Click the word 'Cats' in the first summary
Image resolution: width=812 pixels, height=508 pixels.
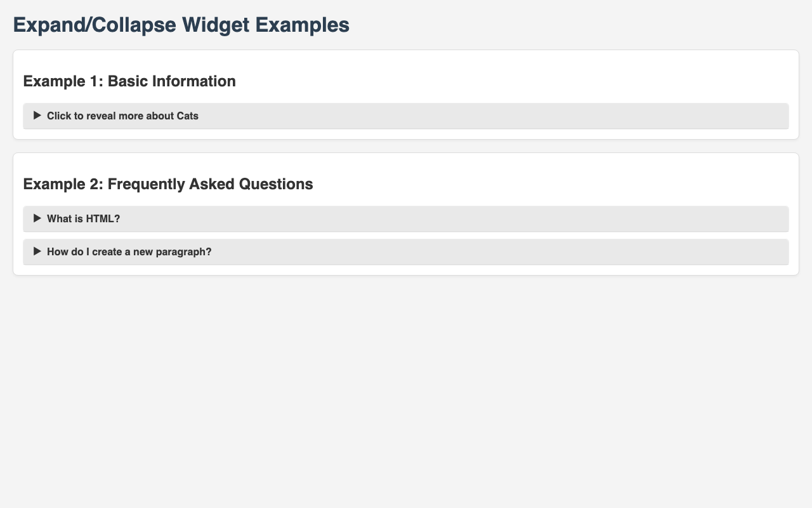point(187,116)
